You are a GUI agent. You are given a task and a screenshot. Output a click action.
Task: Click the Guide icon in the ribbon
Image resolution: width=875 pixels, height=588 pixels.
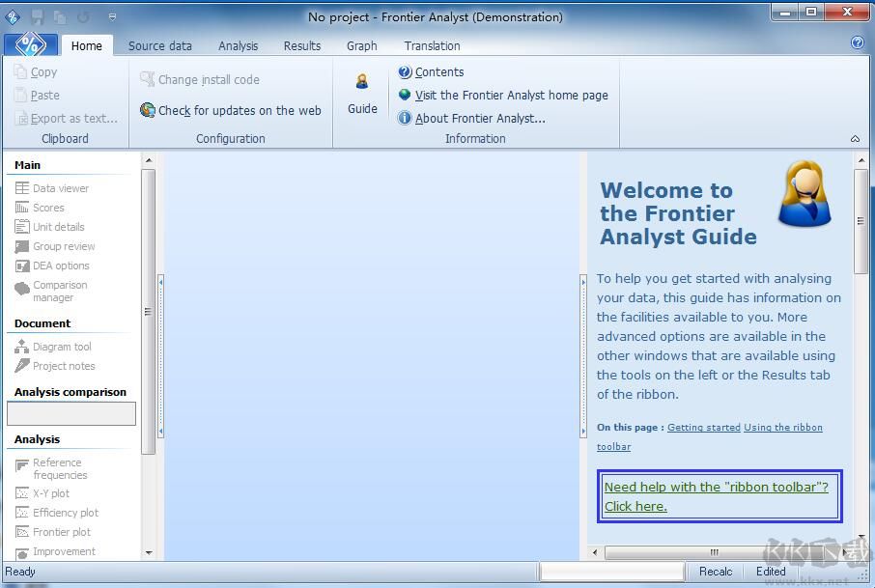click(362, 93)
